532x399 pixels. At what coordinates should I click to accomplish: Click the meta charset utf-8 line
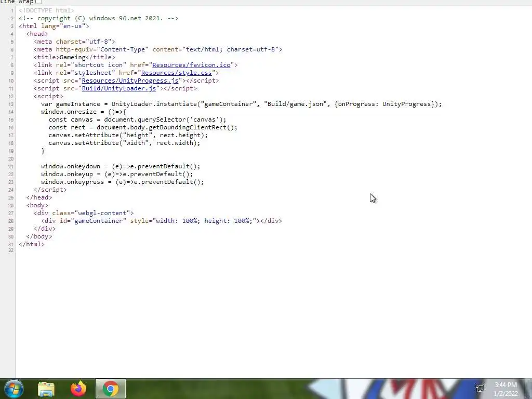click(x=74, y=42)
